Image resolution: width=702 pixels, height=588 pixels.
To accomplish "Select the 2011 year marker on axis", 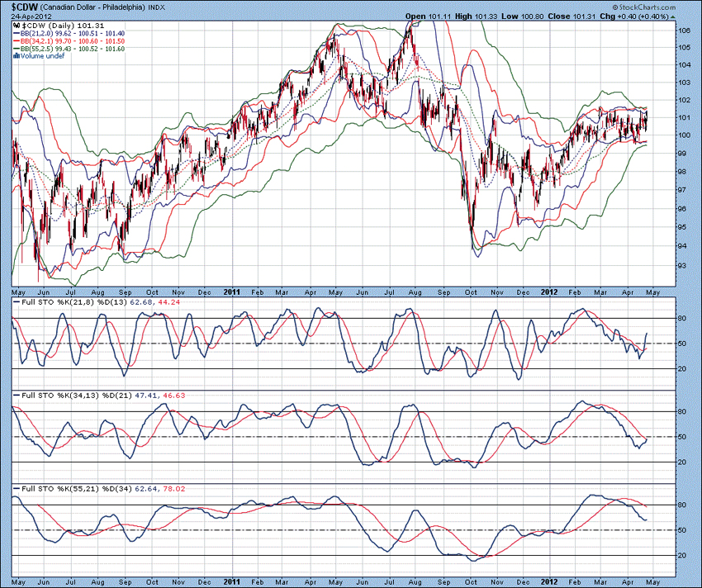I will point(230,292).
